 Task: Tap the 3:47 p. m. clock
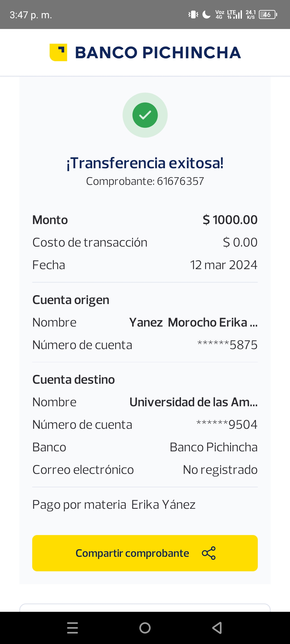(31, 15)
